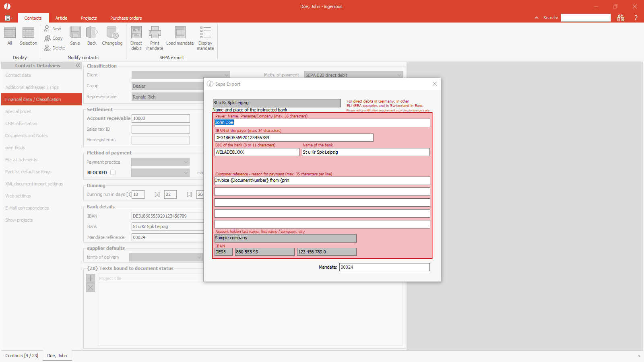Show All contacts in Display

point(10,36)
